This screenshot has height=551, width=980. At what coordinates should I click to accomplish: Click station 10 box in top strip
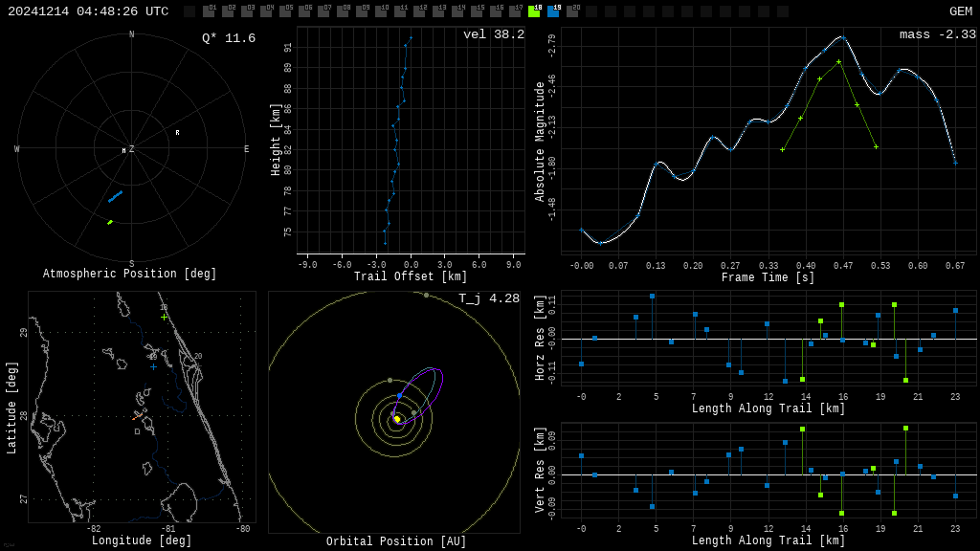click(x=381, y=11)
